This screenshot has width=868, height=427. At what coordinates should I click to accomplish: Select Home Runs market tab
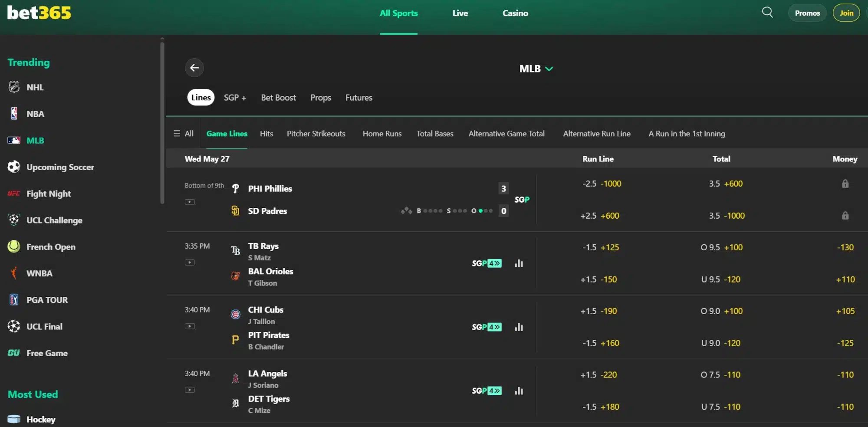(382, 134)
